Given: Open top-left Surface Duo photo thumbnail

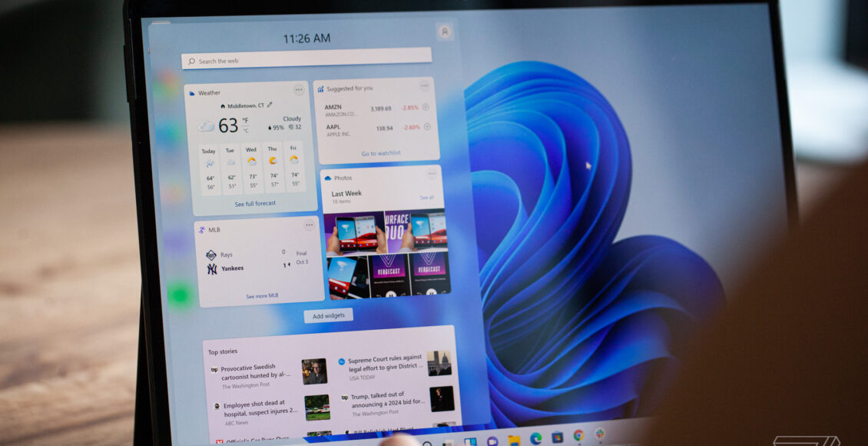Looking at the screenshot, I should click(x=354, y=233).
